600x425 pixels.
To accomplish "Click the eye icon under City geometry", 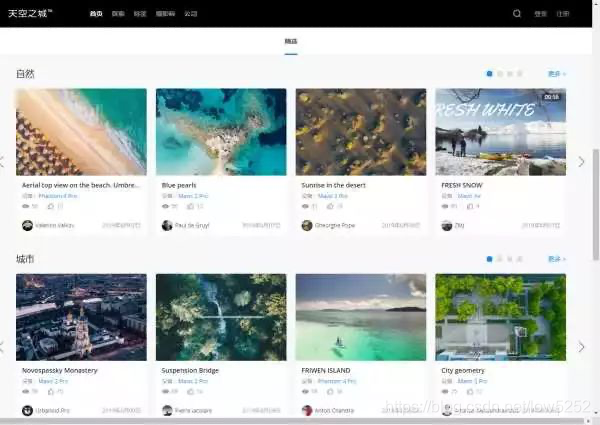I will (445, 391).
